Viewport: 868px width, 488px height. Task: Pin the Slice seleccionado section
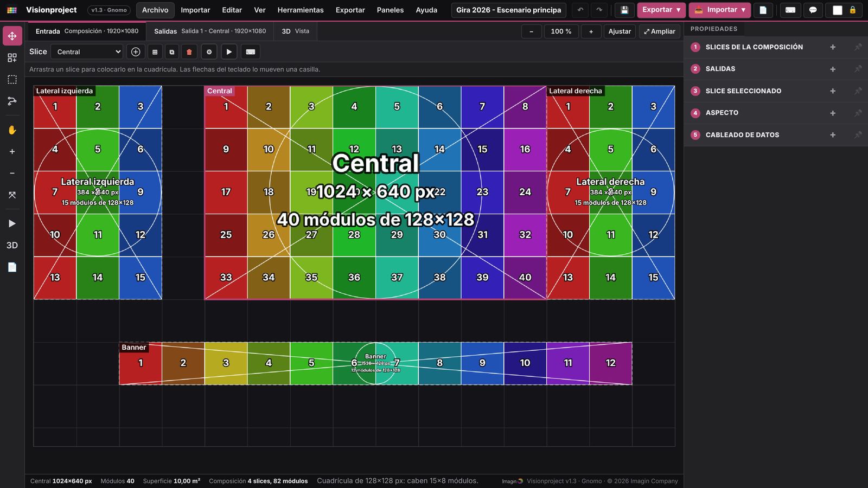click(858, 91)
